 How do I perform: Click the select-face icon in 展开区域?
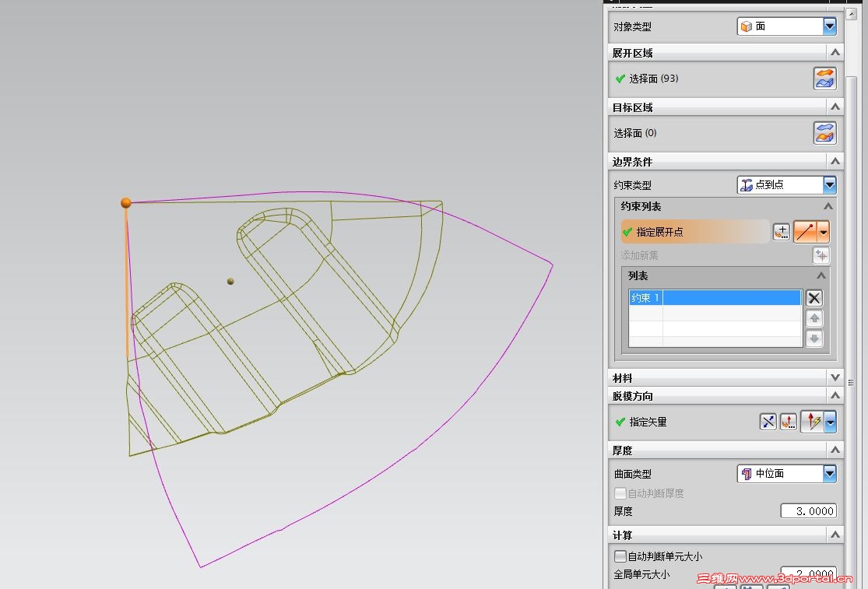824,79
